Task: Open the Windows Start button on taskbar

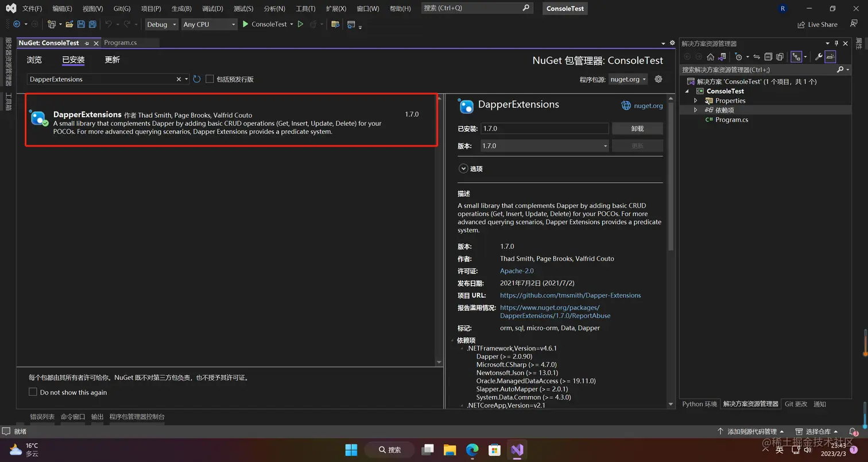Action: coord(351,449)
